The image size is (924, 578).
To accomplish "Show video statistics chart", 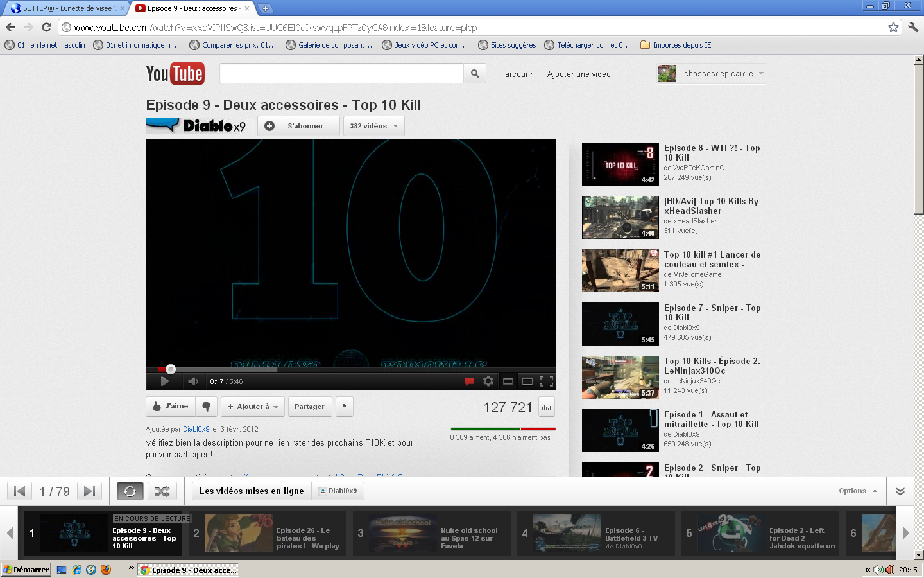I will 547,407.
